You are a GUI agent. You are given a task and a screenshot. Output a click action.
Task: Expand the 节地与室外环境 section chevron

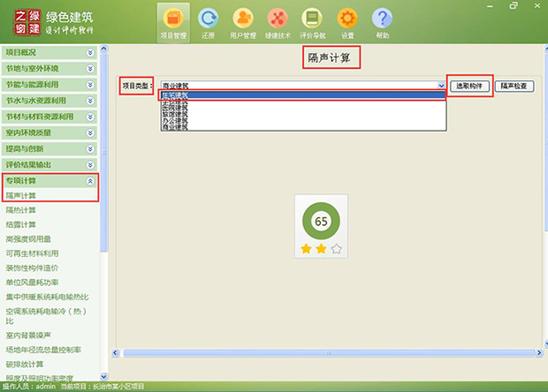90,69
